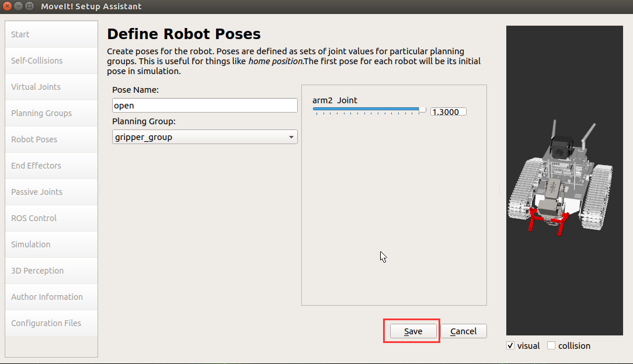Click the 'Define Robot Poses' heading
This screenshot has height=364, width=633.
pos(184,34)
